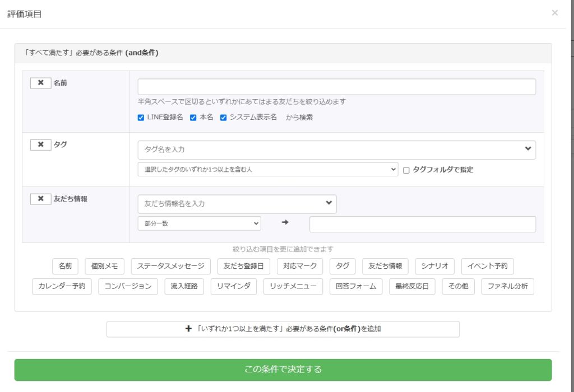The width and height of the screenshot is (574, 392).
Task: Close the 評価項目 dialog
Action: click(554, 13)
